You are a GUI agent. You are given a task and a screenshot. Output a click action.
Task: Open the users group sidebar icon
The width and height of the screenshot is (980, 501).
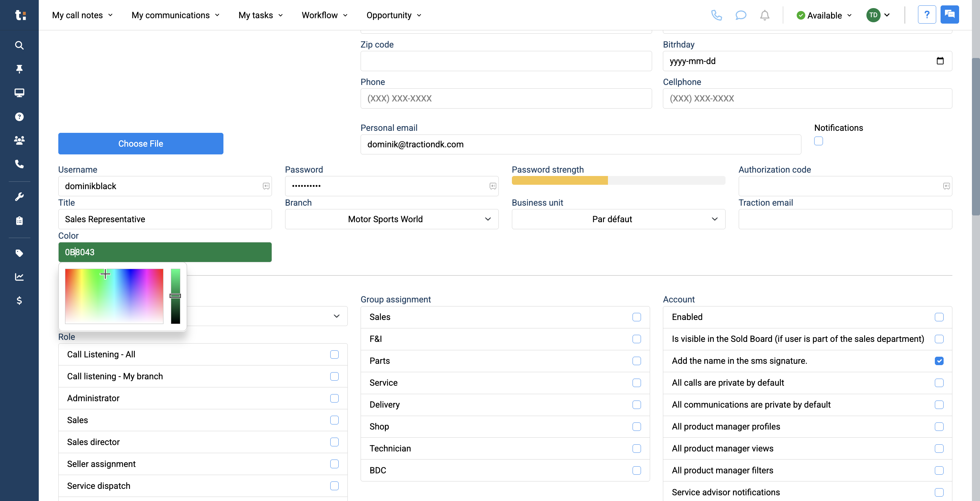click(x=19, y=140)
